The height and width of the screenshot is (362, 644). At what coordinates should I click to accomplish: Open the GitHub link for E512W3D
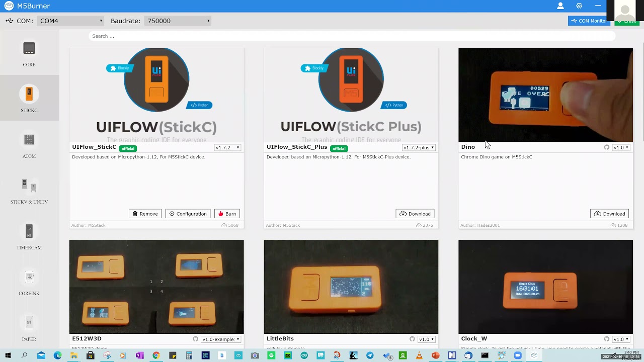coord(196,339)
